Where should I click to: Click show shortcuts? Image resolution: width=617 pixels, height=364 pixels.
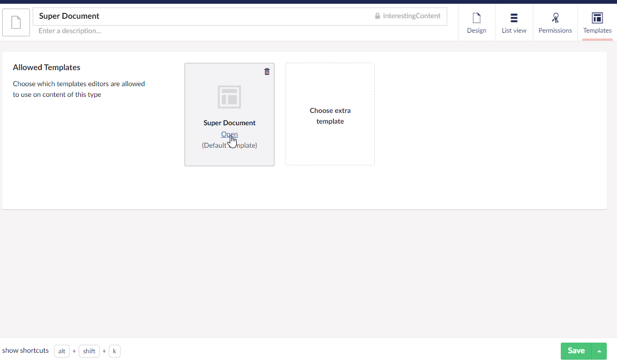[25, 351]
